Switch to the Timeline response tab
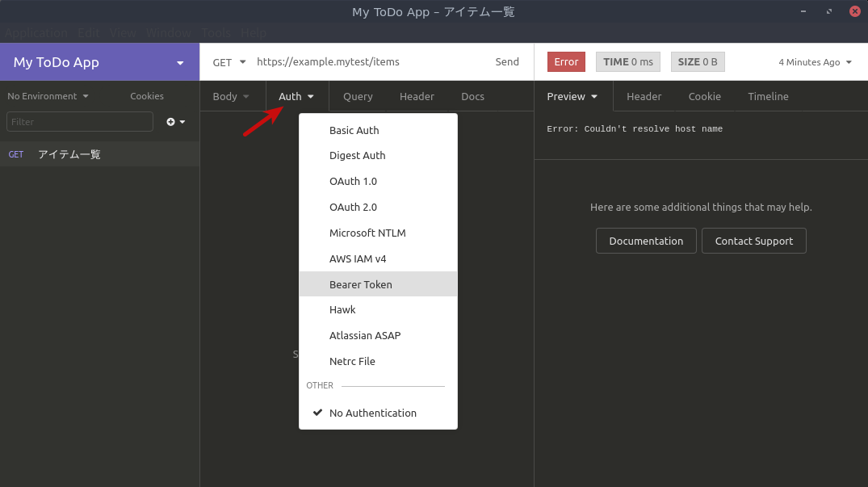Screen dimensions: 868x487 pyautogui.click(x=767, y=96)
